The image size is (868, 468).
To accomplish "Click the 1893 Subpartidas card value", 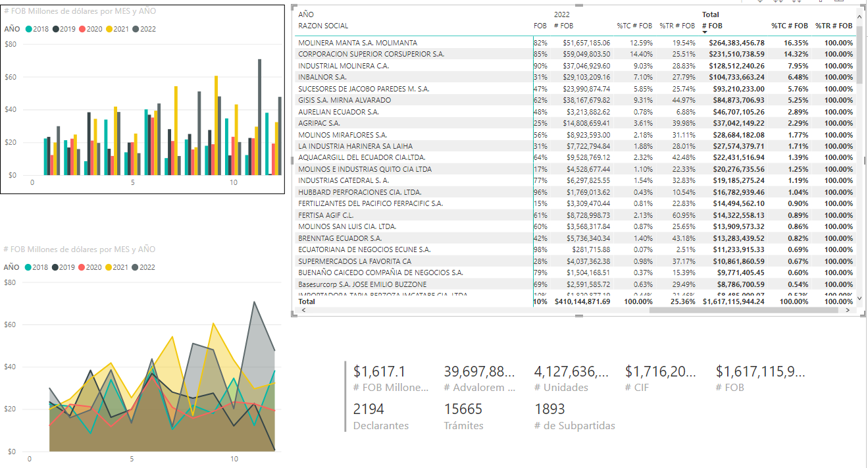I will coord(550,409).
